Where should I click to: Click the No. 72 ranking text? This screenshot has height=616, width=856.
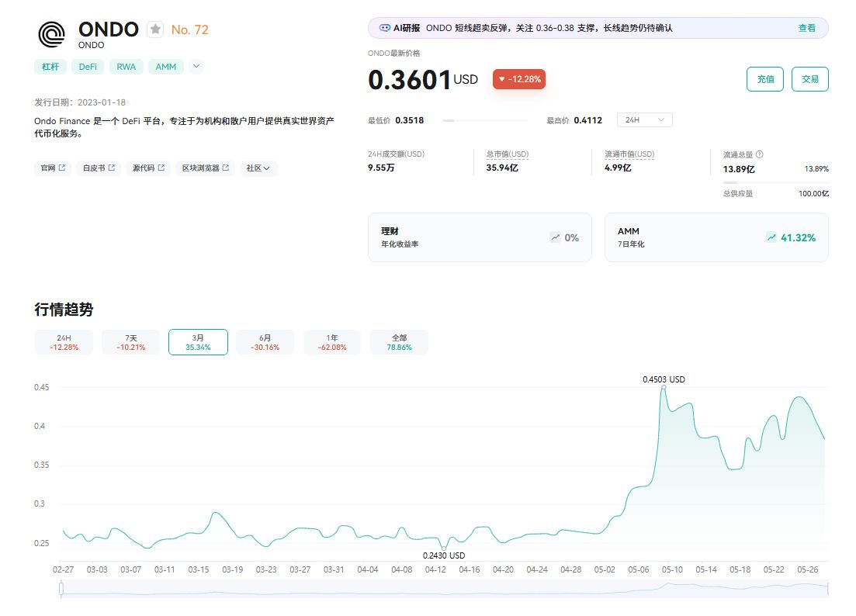(x=190, y=29)
